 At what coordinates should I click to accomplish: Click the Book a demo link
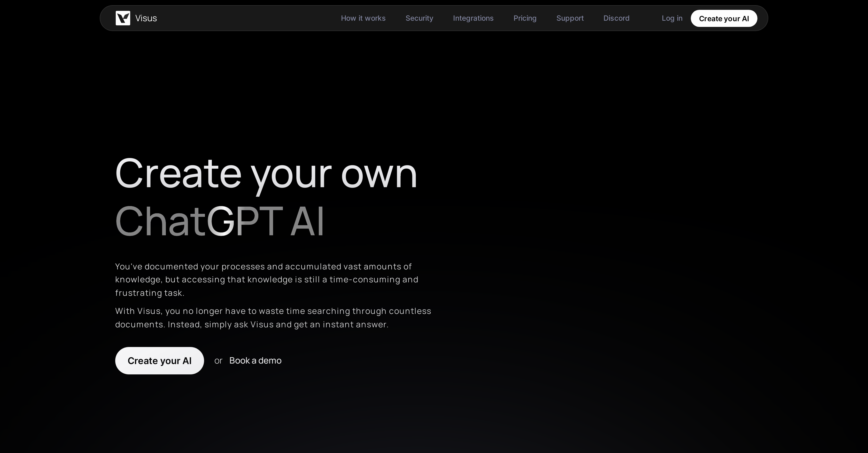tap(255, 360)
